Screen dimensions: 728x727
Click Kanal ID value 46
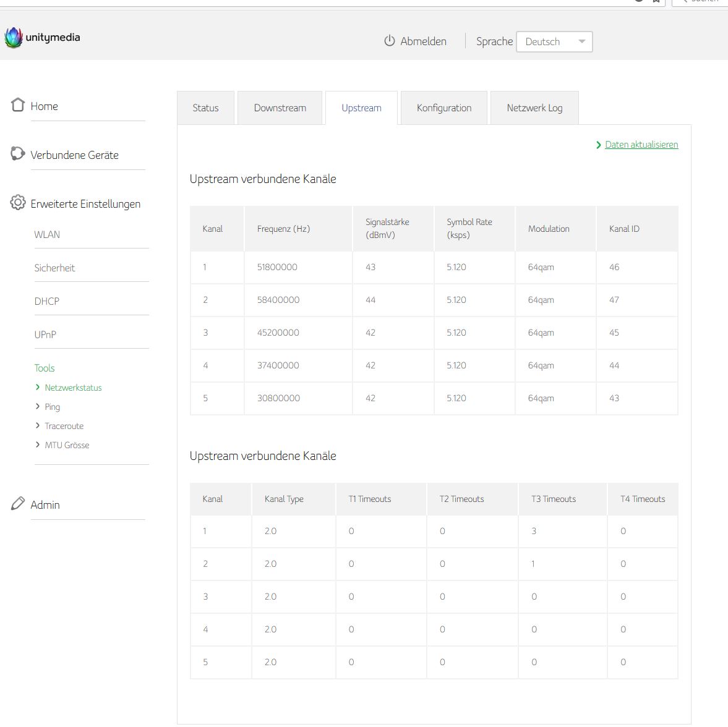click(x=614, y=267)
